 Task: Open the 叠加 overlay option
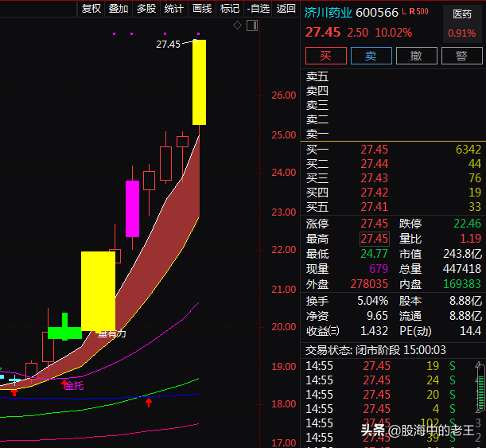click(x=119, y=9)
